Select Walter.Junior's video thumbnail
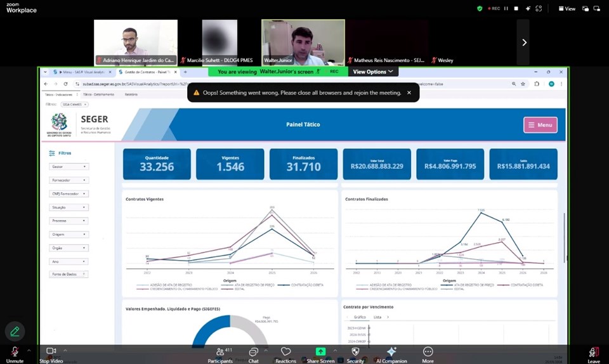The width and height of the screenshot is (609, 364). click(x=303, y=42)
